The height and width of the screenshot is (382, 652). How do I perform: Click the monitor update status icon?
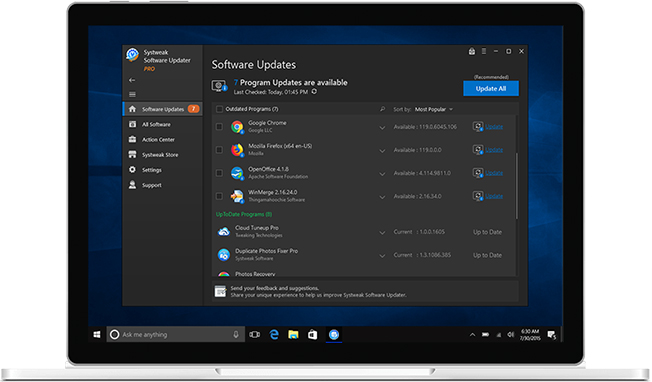[219, 86]
